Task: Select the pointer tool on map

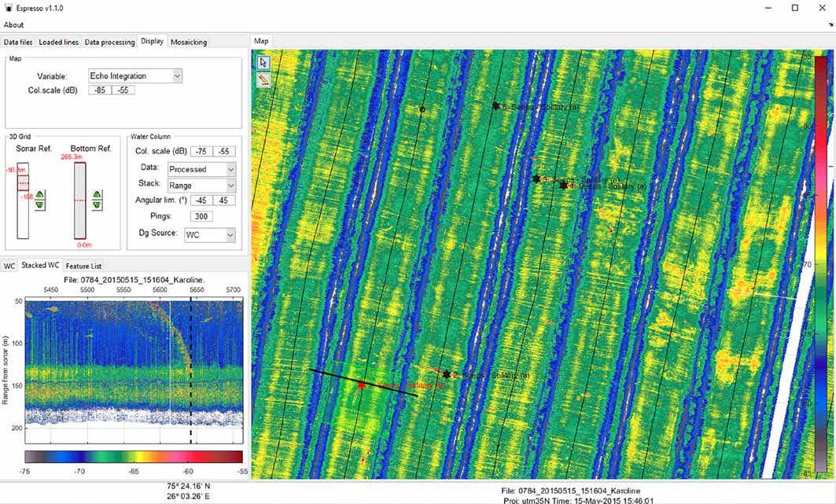Action: coord(263,63)
